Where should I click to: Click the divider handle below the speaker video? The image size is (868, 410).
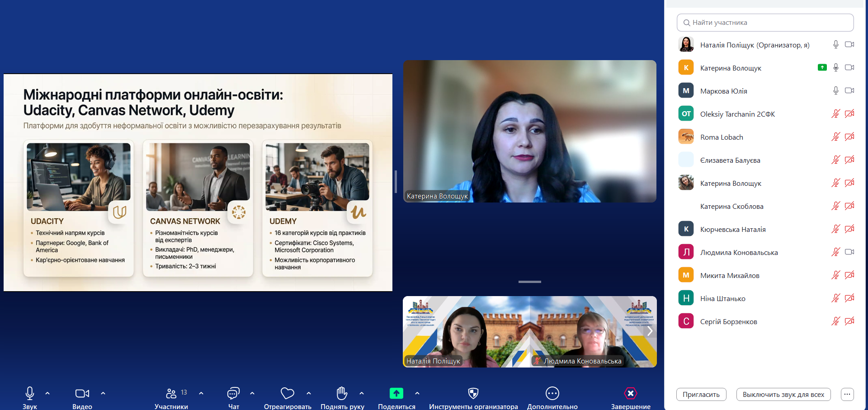coord(529,282)
